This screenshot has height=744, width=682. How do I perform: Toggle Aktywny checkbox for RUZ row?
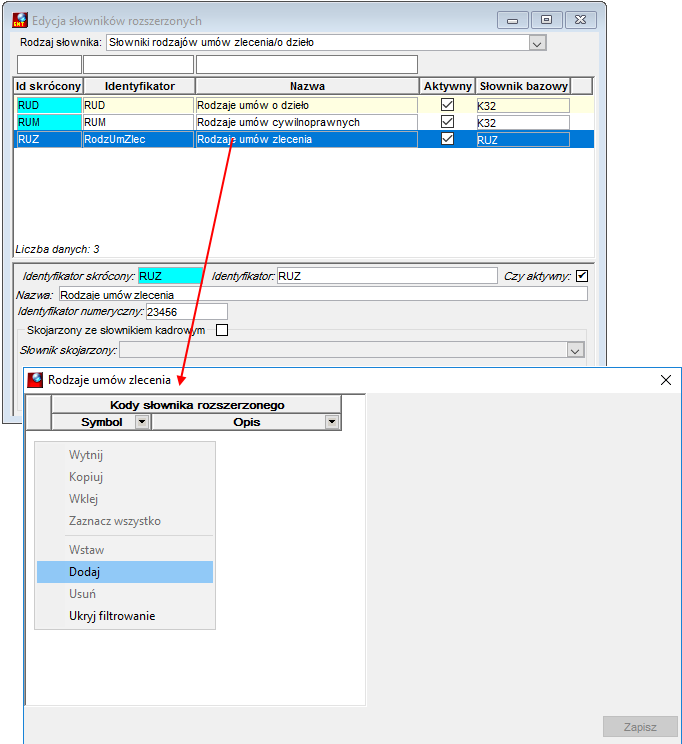(x=447, y=139)
